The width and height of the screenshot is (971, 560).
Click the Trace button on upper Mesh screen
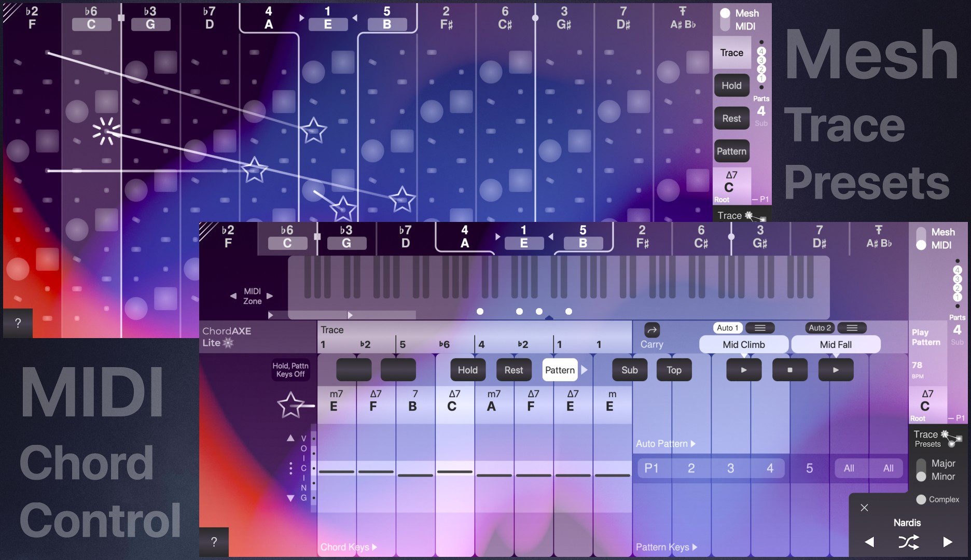[731, 52]
